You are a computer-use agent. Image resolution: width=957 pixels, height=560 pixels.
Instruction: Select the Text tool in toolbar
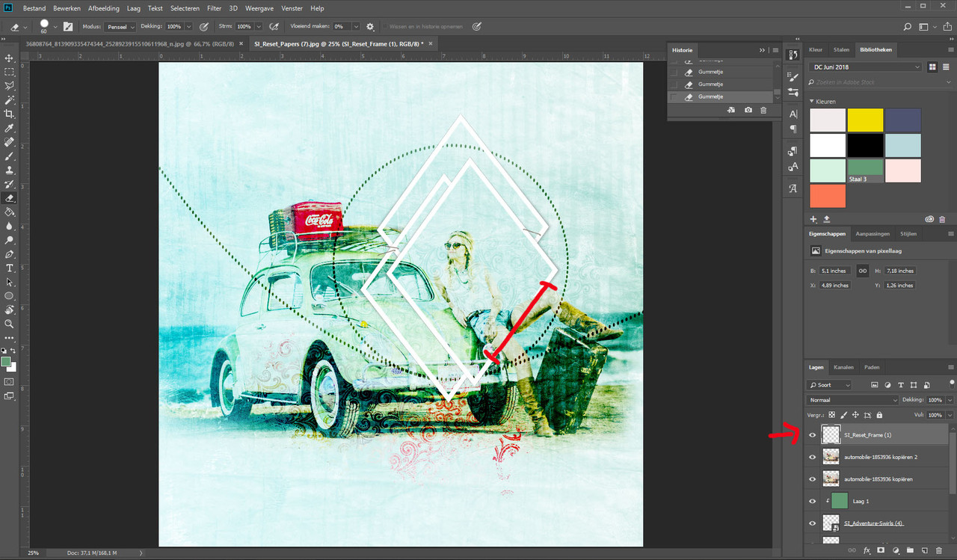tap(10, 268)
